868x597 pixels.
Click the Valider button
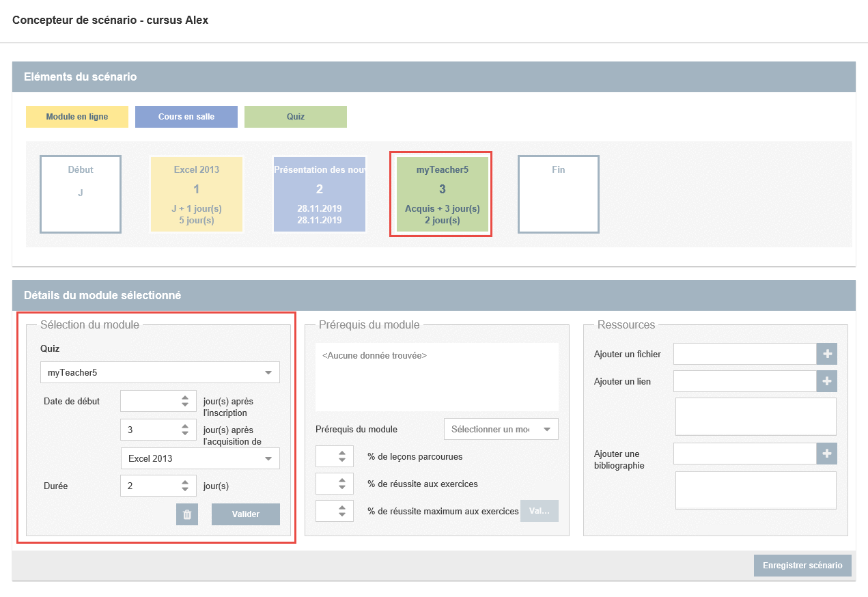point(245,514)
